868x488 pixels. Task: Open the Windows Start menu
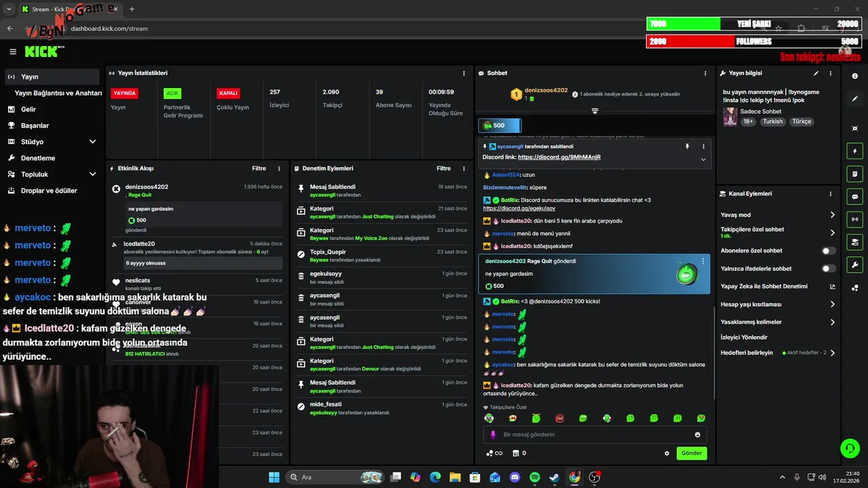274,477
